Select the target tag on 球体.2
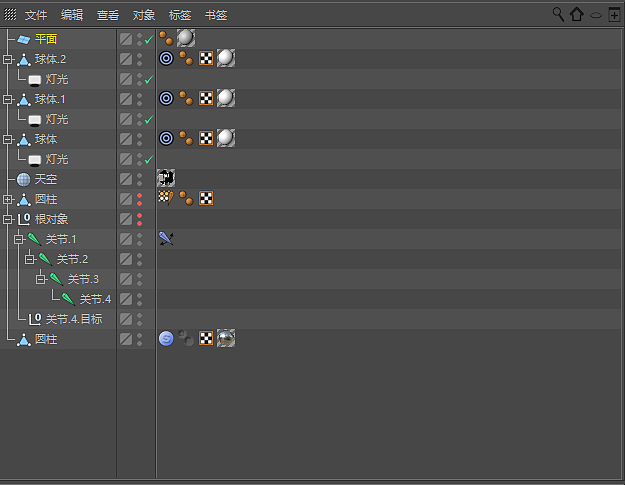This screenshot has height=485, width=625. (x=166, y=59)
